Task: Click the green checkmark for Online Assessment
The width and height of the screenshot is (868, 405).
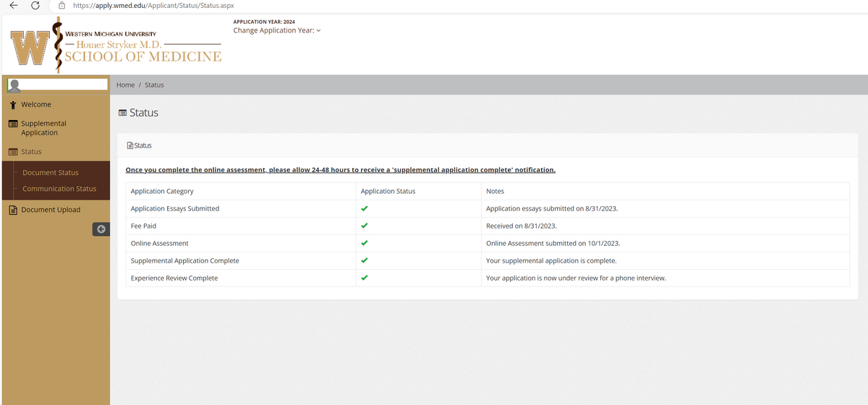Action: click(365, 243)
